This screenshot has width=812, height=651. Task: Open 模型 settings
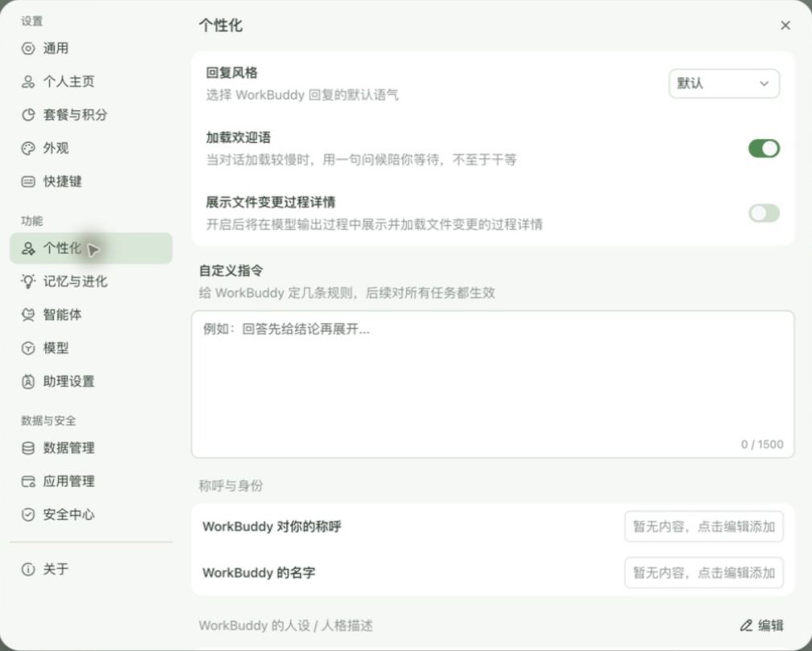click(91, 348)
